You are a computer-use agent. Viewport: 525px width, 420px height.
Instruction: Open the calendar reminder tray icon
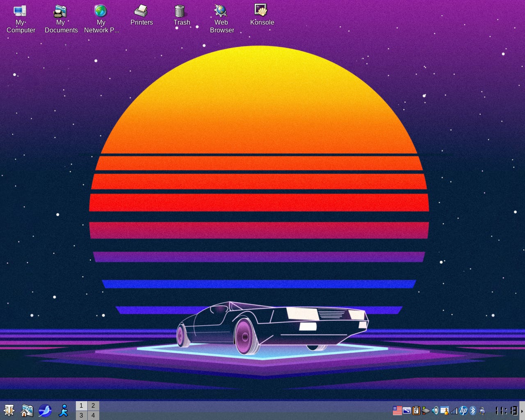pyautogui.click(x=445, y=411)
